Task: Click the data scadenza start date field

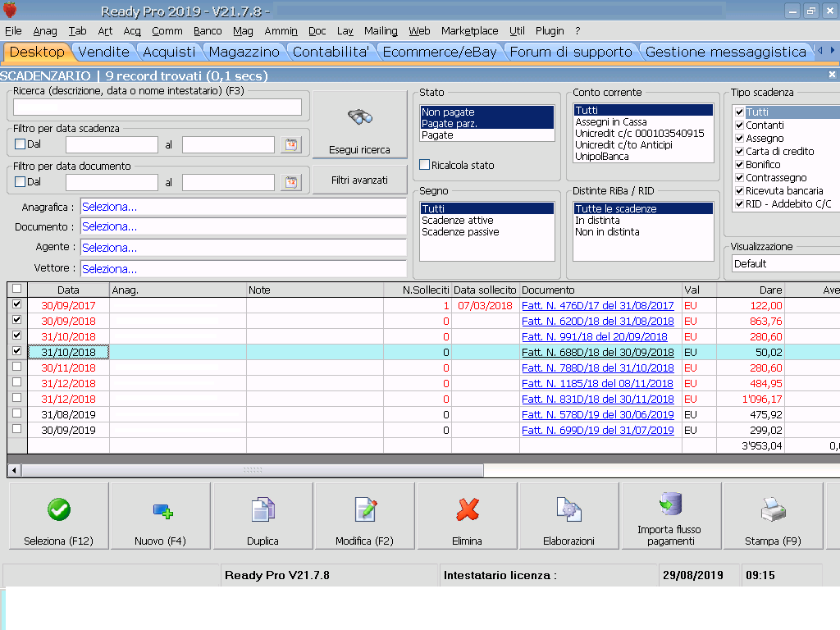Action: coord(112,144)
